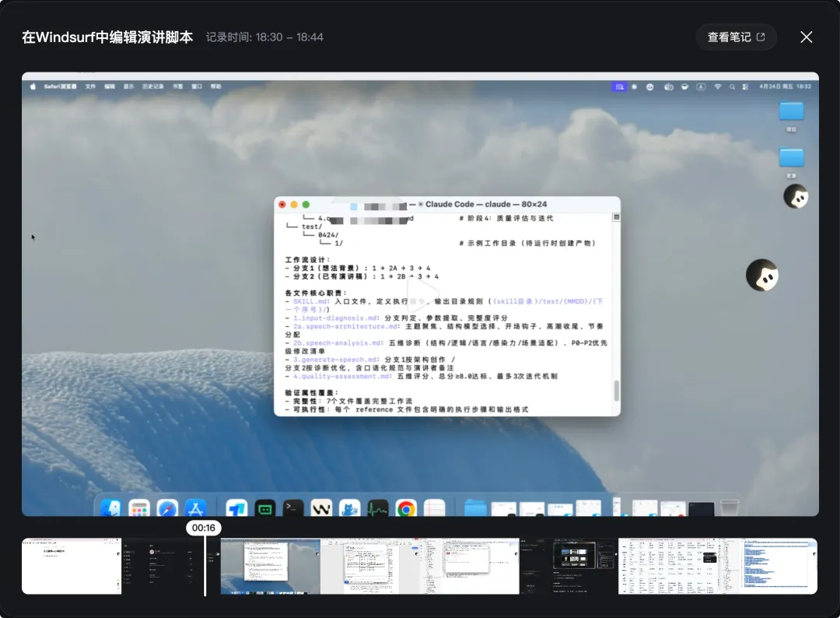This screenshot has width=840, height=618.
Task: Launch Safari from the dock
Action: [167, 508]
